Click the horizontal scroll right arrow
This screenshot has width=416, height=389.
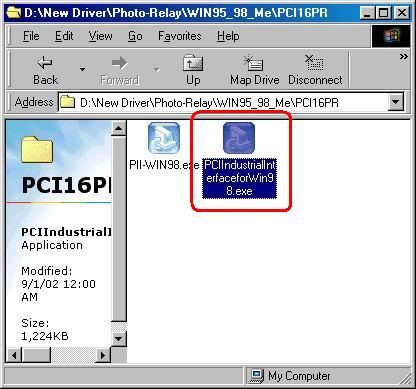pos(103,355)
